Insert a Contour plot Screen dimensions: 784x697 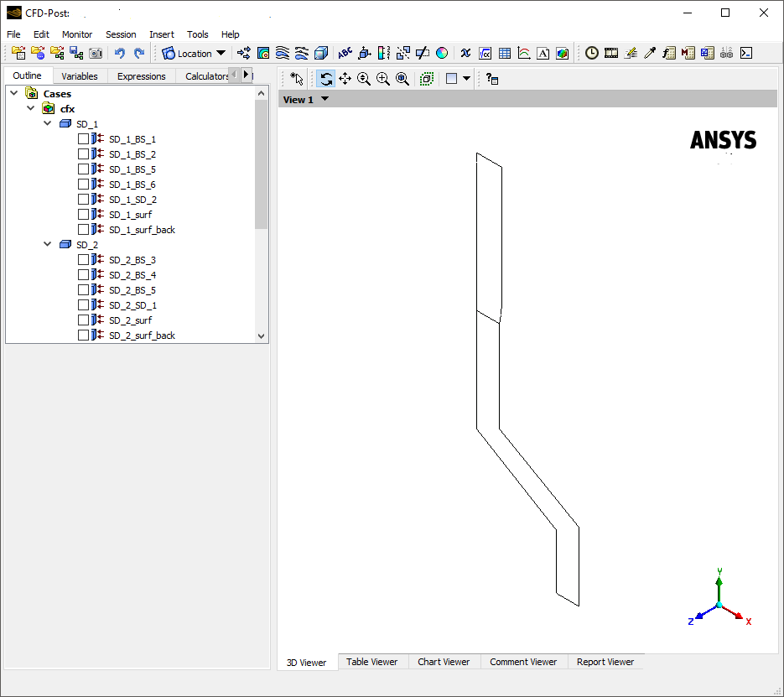pyautogui.click(x=263, y=53)
